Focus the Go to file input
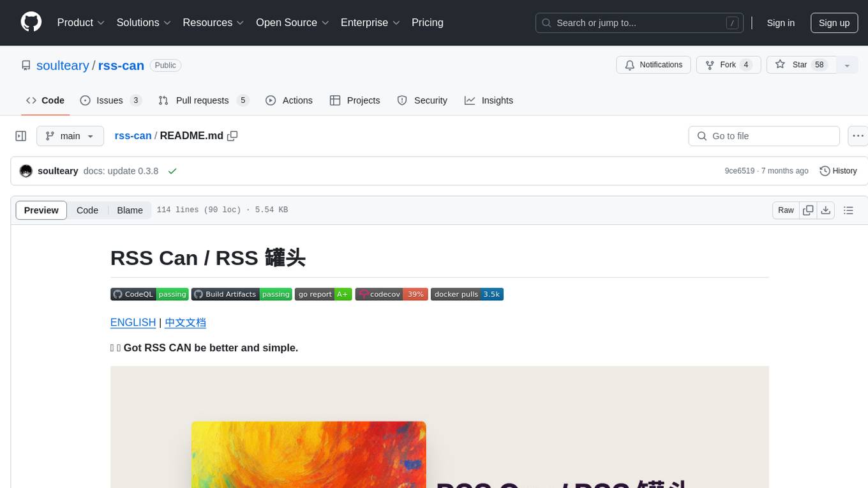This screenshot has height=488, width=868. pyautogui.click(x=764, y=136)
